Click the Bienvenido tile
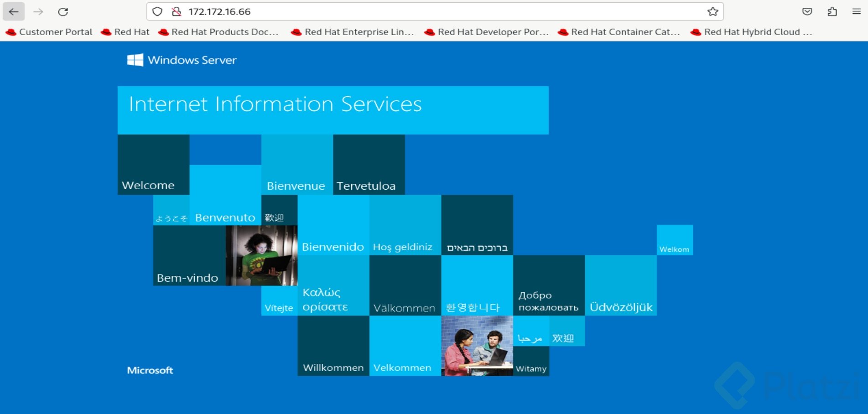This screenshot has height=414, width=868. click(x=333, y=225)
